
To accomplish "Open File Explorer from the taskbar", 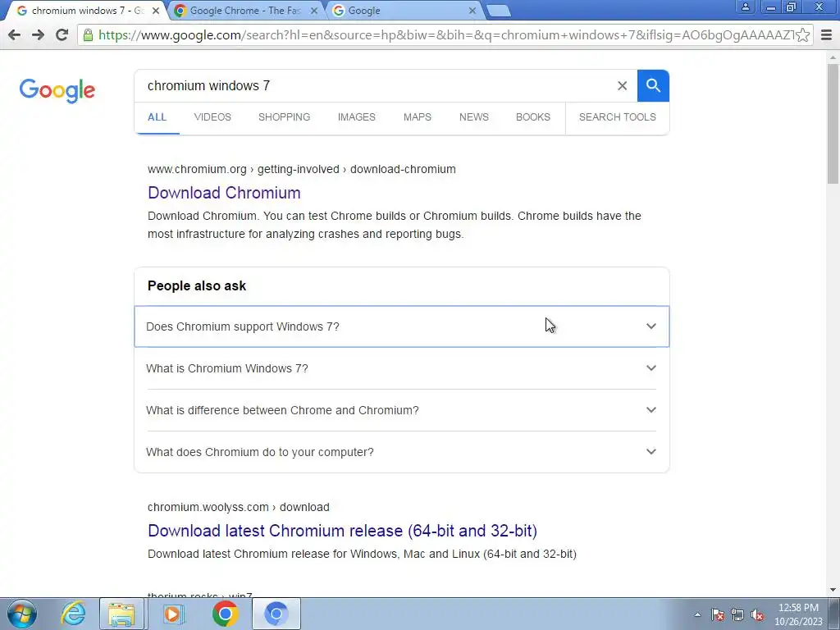I will 121,614.
